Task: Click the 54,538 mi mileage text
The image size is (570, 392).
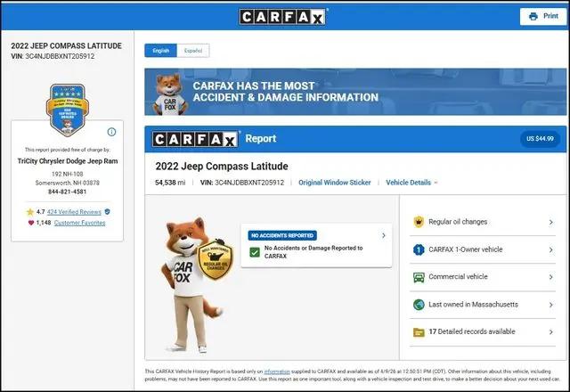Action: (x=170, y=183)
